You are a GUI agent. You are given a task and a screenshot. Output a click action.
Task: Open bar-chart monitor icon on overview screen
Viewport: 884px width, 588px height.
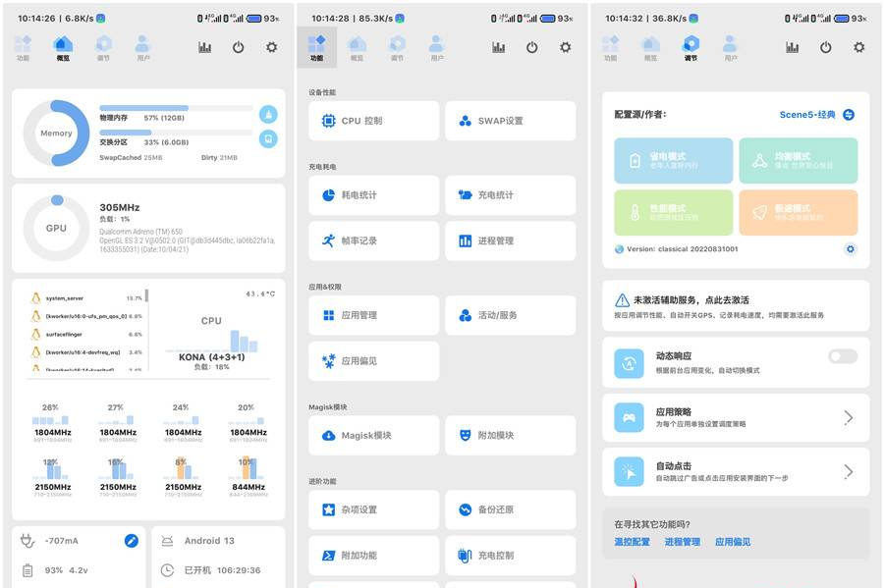point(204,47)
